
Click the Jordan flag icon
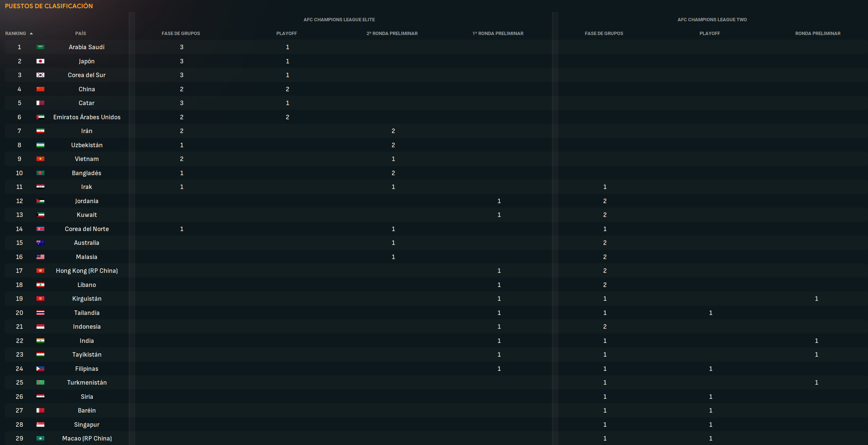40,201
